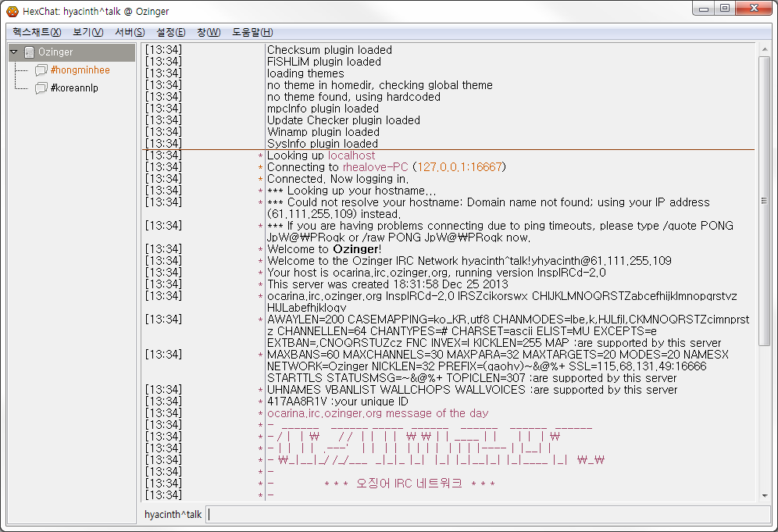
Task: Select the Ozinger server entry
Action: point(71,52)
